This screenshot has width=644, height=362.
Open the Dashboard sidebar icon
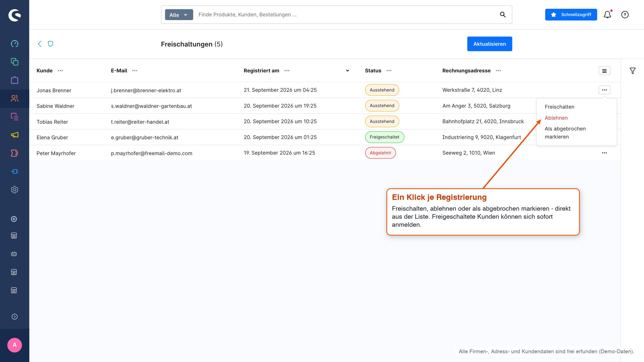15,43
